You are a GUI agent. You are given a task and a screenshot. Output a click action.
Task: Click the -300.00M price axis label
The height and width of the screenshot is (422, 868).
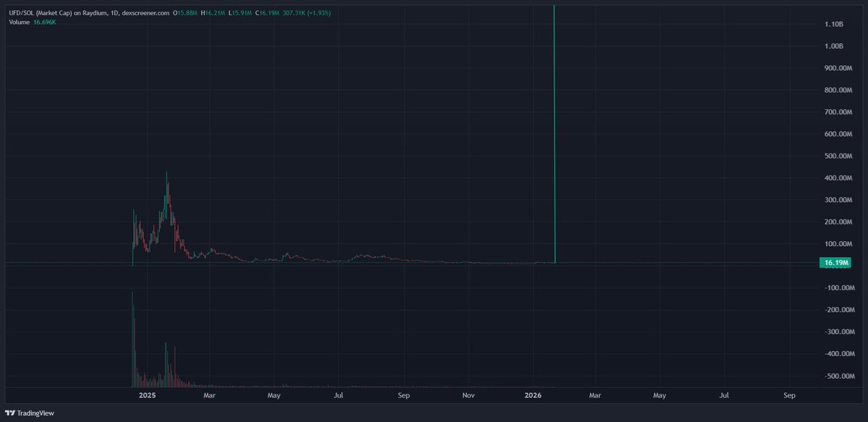tap(838, 332)
